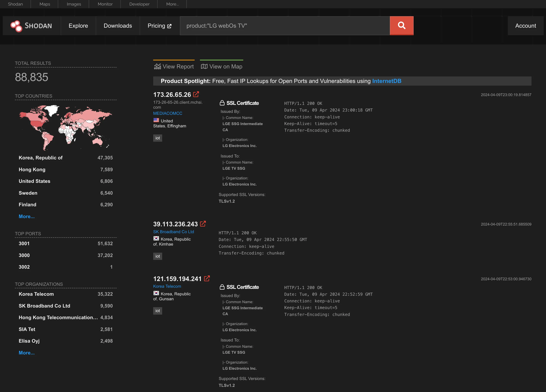Expand the More... countries list

[x=26, y=216]
